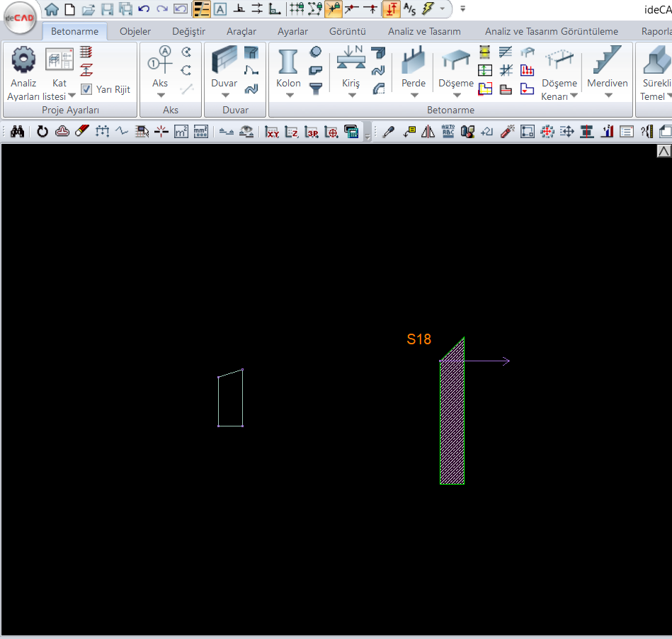672x639 pixels.
Task: Open the Analiz ve Tasarım tab
Action: coord(424,31)
